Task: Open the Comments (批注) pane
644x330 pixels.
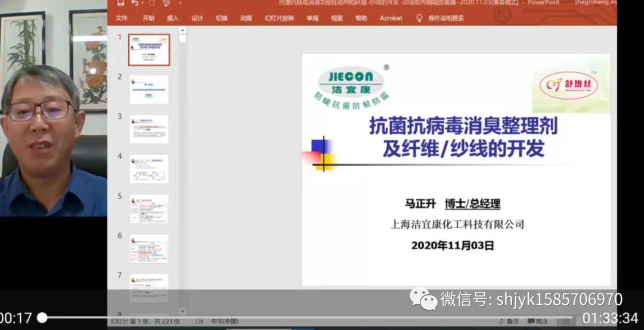Action: [538, 321]
